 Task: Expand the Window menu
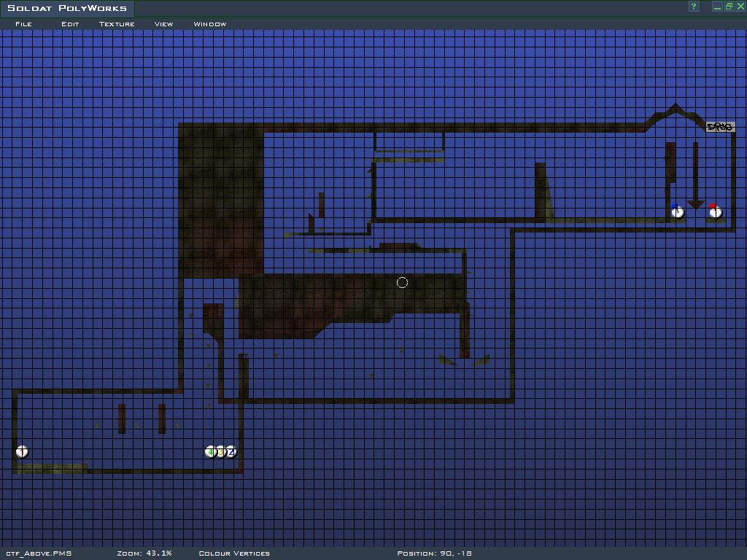pyautogui.click(x=209, y=24)
